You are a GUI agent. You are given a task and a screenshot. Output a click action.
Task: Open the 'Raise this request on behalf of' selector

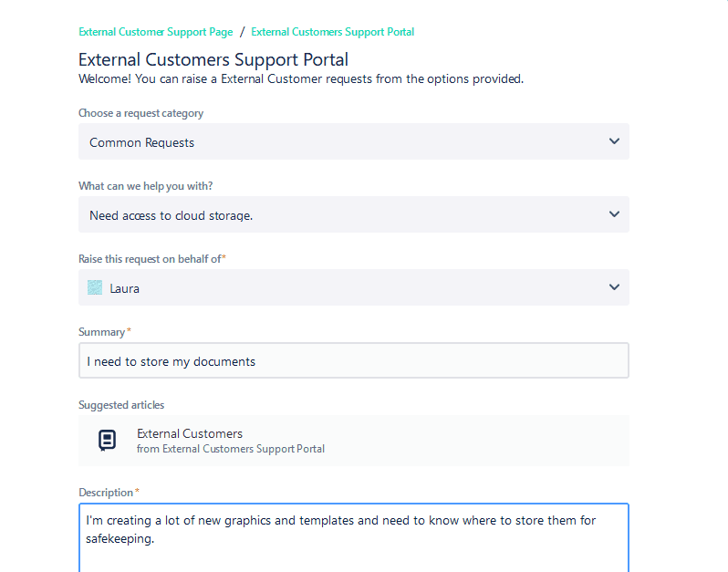(x=353, y=287)
